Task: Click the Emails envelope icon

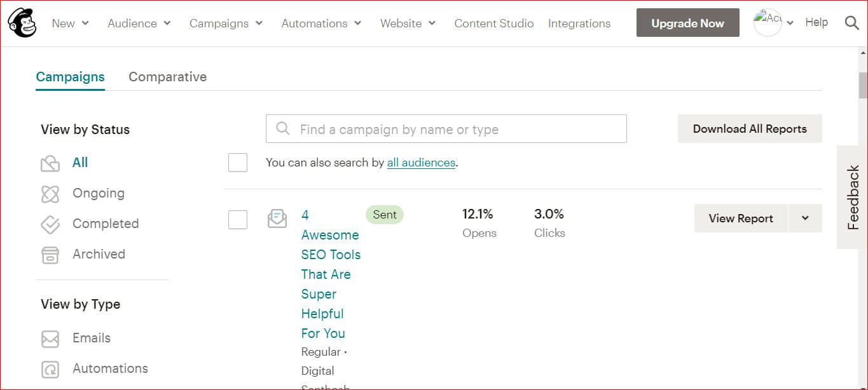Action: click(x=50, y=339)
